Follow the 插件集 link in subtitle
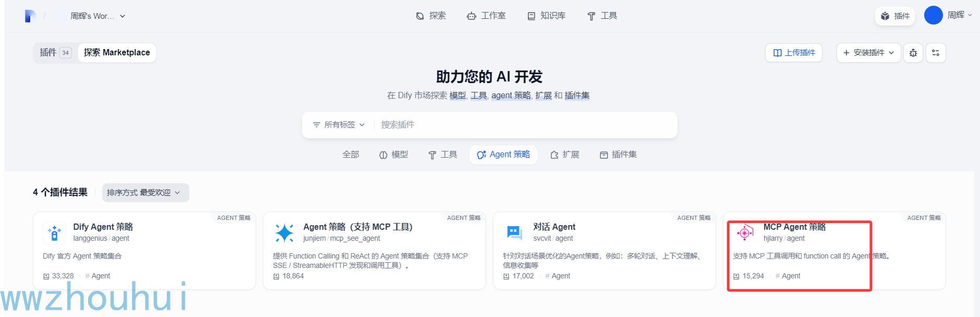980x317 pixels. click(577, 96)
